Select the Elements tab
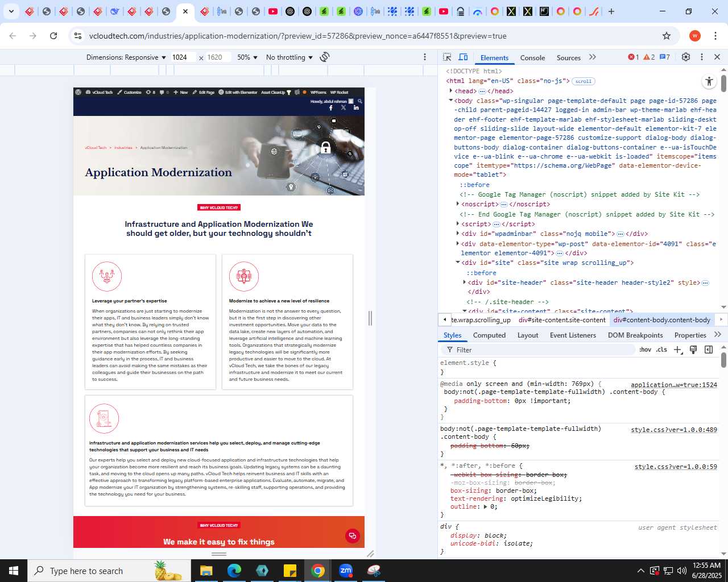Image resolution: width=728 pixels, height=582 pixels. coord(494,57)
